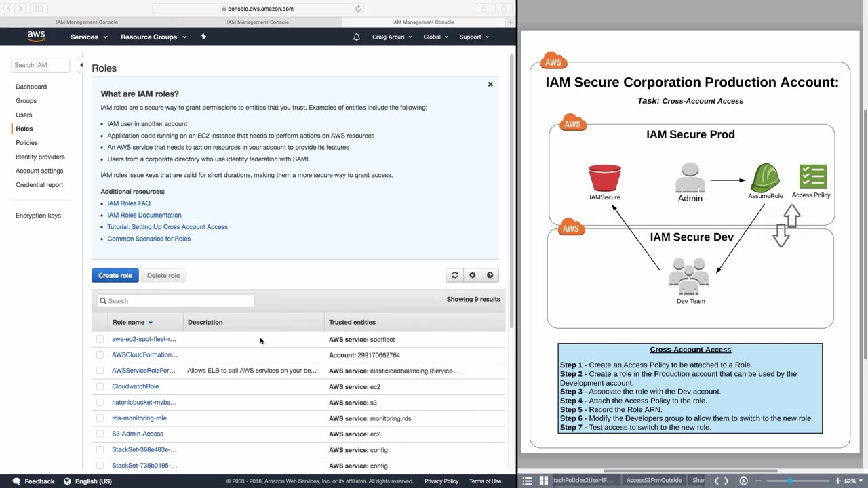868x488 pixels.
Task: Select the aws-ec2-spot-fleet role checkbox
Action: click(x=100, y=339)
